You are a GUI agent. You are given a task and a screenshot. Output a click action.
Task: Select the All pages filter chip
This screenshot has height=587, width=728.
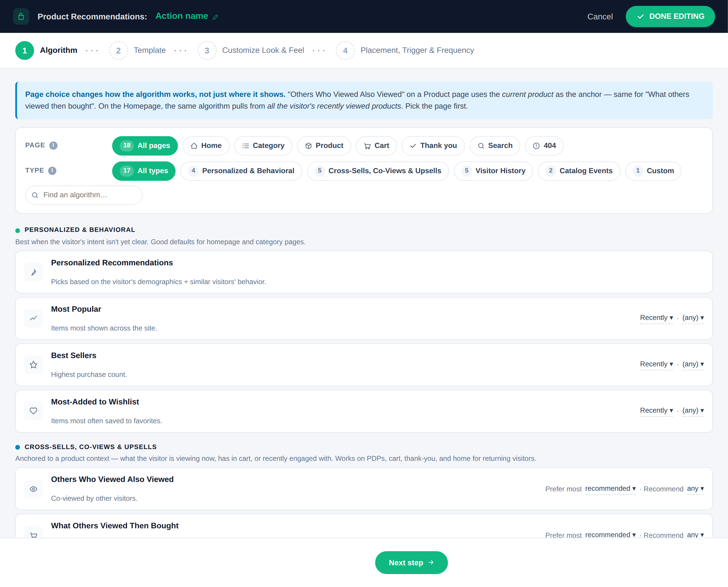coord(145,146)
